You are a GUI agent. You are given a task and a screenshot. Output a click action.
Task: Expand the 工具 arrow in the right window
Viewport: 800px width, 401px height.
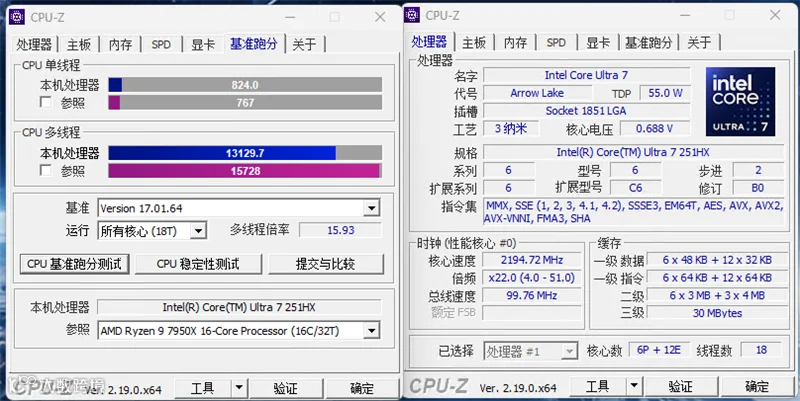pyautogui.click(x=634, y=386)
